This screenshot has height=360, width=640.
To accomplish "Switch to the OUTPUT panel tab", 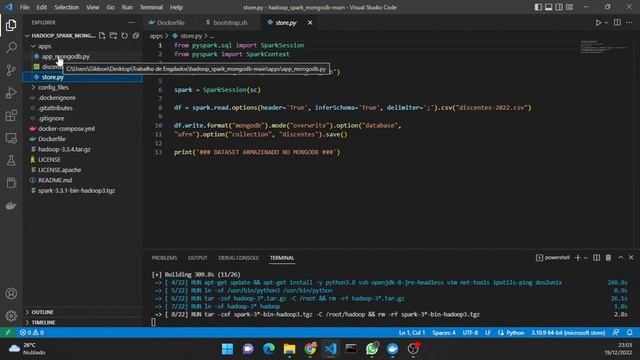I will [x=198, y=258].
